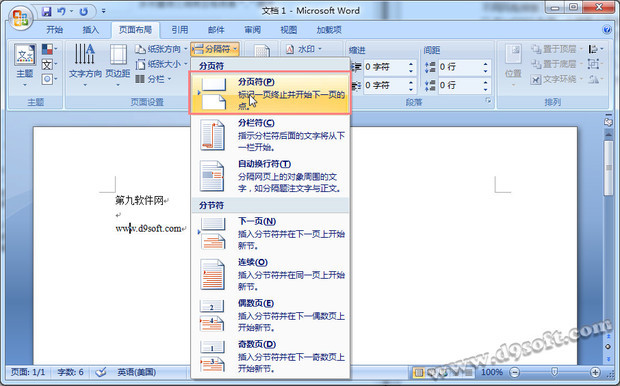Undo last action in quick access toolbar
The width and height of the screenshot is (620, 386).
[61, 11]
